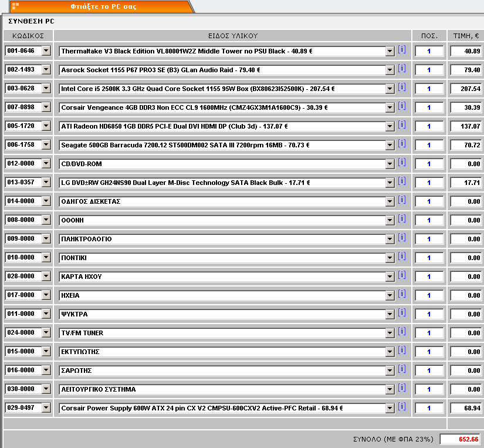The image size is (484, 448).
Task: Open info icon in TV/FM TUNER row
Action: tap(402, 331)
